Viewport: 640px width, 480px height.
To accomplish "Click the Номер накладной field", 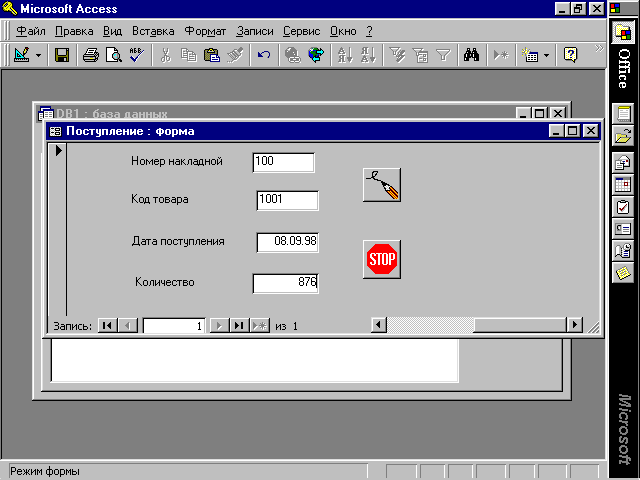I will (284, 162).
